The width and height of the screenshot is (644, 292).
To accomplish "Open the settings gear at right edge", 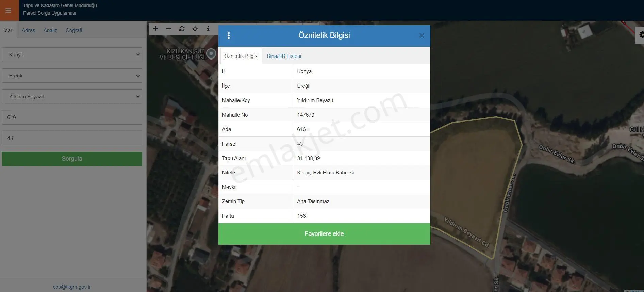I will [641, 35].
